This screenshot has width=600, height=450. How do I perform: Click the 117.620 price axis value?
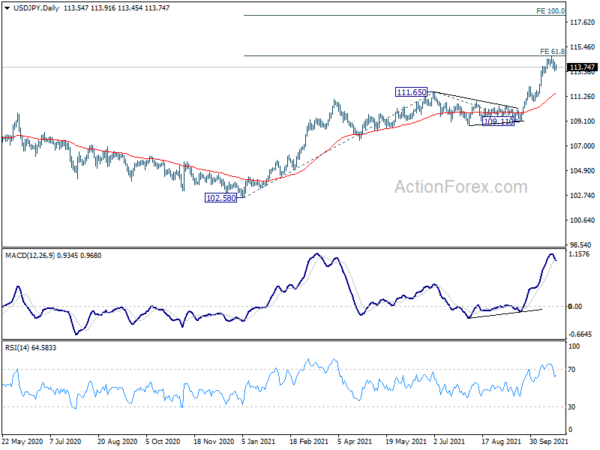(582, 23)
